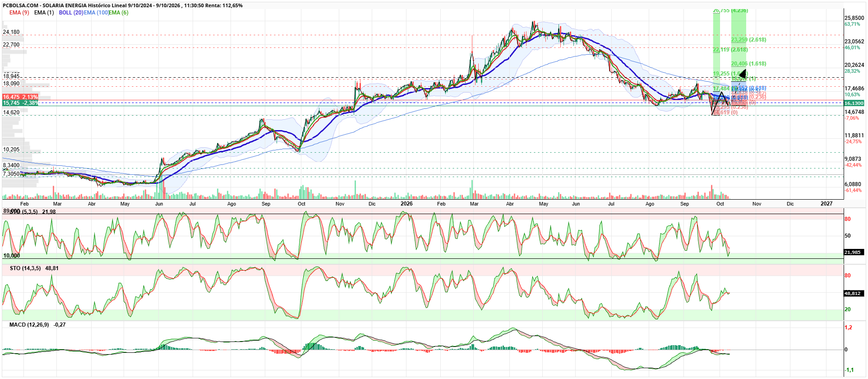This screenshot has height=379, width=868.
Task: Select the STO (5,3,5) indicator label
Action: point(24,212)
